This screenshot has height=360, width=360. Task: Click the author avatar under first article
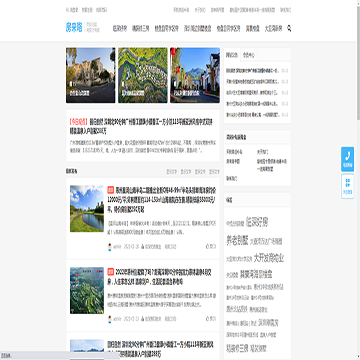click(x=110, y=247)
